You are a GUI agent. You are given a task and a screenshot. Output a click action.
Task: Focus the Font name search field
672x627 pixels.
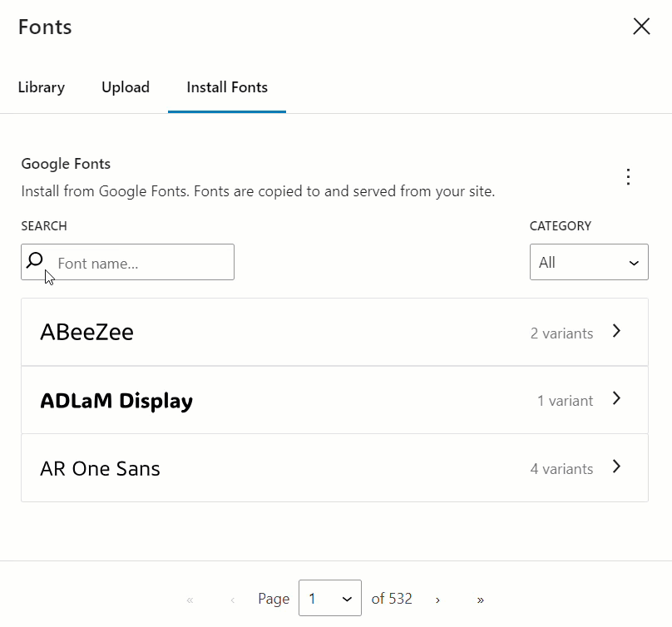click(128, 262)
